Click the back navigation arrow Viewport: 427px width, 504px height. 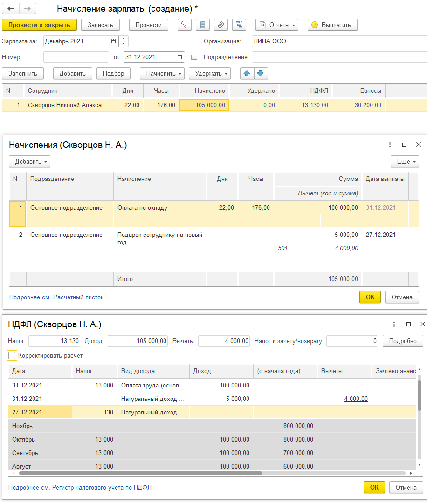[11, 9]
